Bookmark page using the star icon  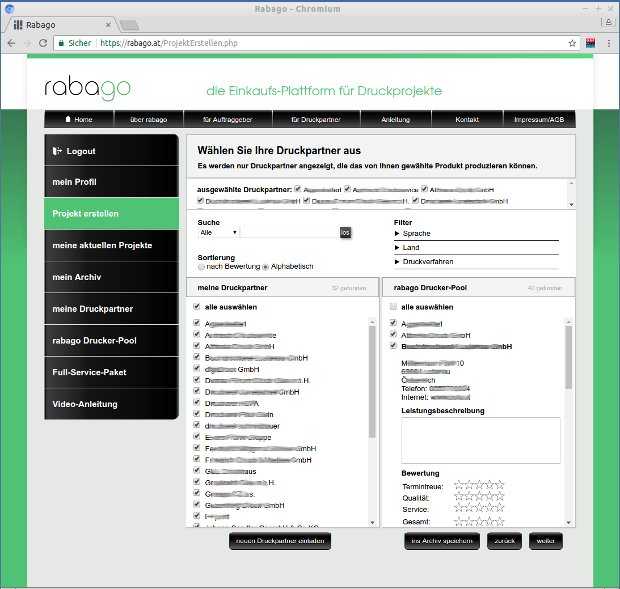(x=572, y=43)
